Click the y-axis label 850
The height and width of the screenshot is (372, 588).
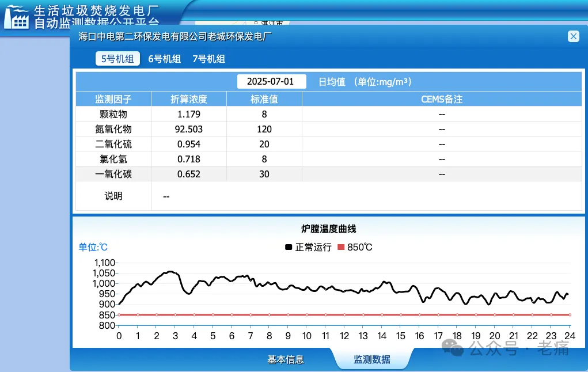tap(107, 315)
